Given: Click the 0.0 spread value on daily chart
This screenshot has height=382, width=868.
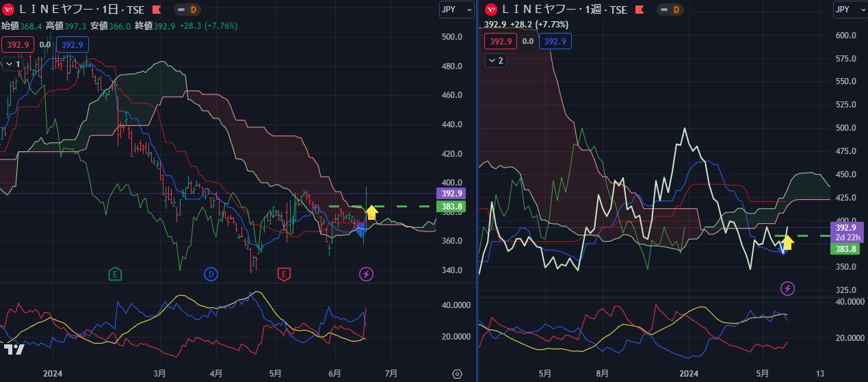Looking at the screenshot, I should [44, 44].
